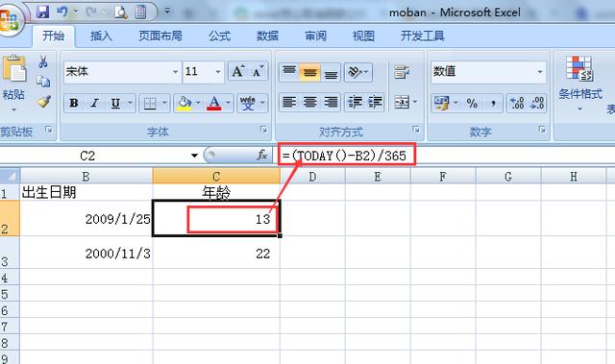Toggle bold formatting
615x364 pixels.
pyautogui.click(x=74, y=103)
